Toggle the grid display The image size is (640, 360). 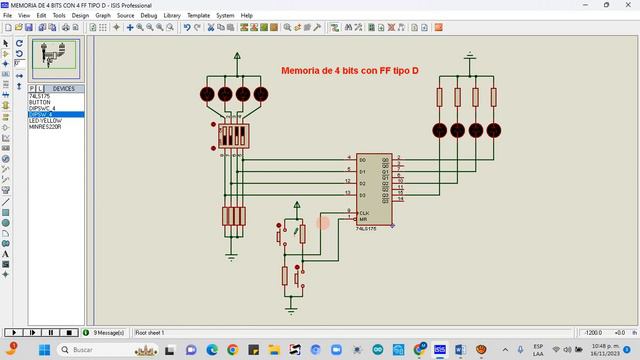click(103, 27)
